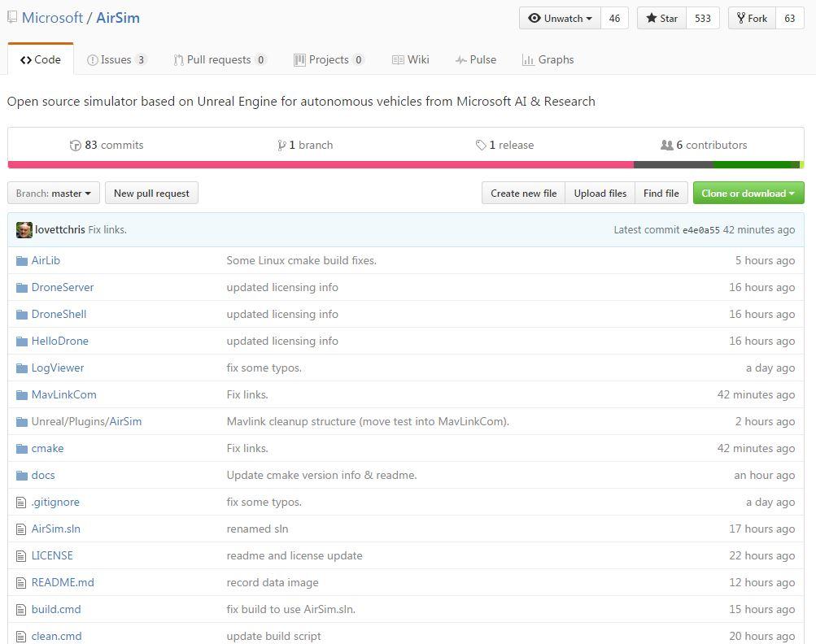Expand the Branch: master selector
The height and width of the screenshot is (644, 816).
[x=54, y=194]
